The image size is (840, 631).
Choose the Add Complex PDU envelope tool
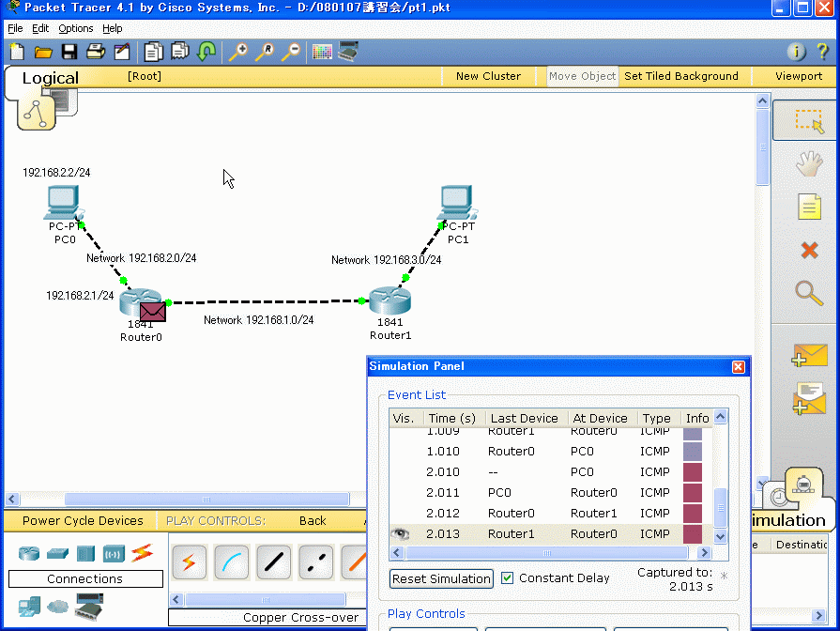(809, 398)
